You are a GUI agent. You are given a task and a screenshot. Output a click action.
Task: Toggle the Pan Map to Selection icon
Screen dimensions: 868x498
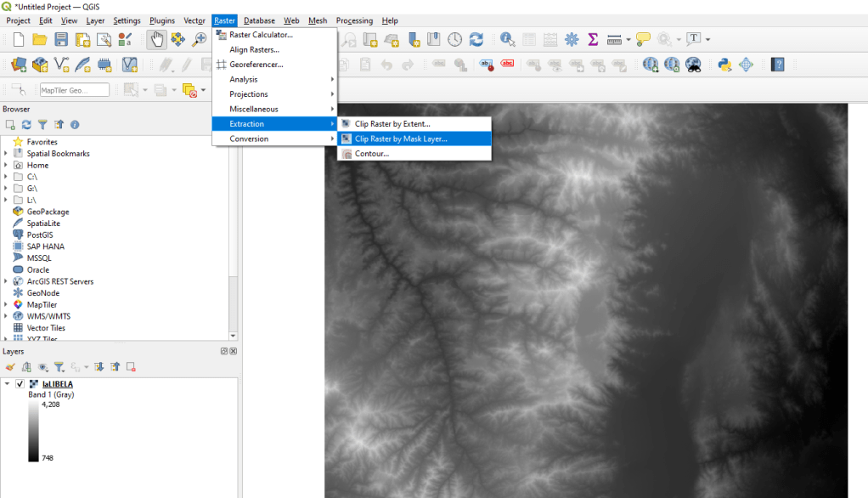[178, 39]
